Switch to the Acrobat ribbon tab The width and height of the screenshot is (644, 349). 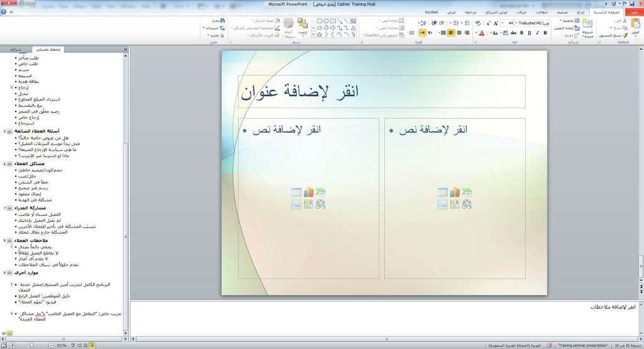(431, 13)
